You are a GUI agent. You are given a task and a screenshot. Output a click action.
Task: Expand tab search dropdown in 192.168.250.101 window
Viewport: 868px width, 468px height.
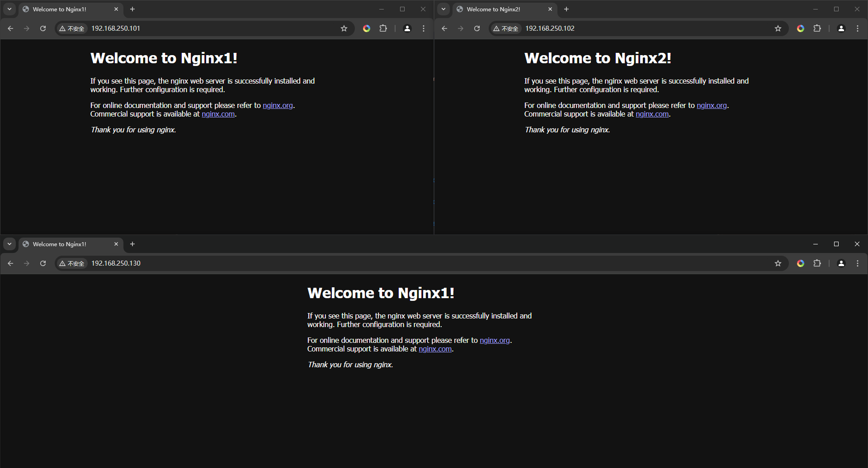pos(9,9)
